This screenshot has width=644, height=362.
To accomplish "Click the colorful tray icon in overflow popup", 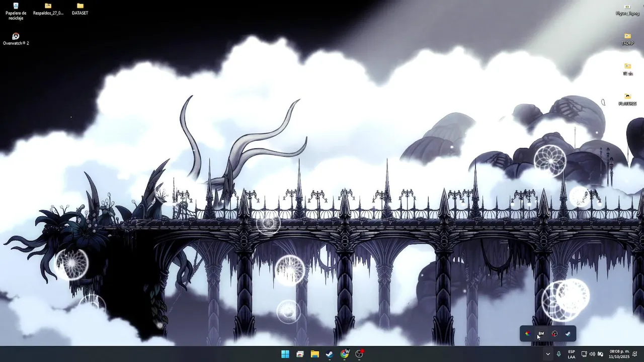I will click(x=527, y=333).
